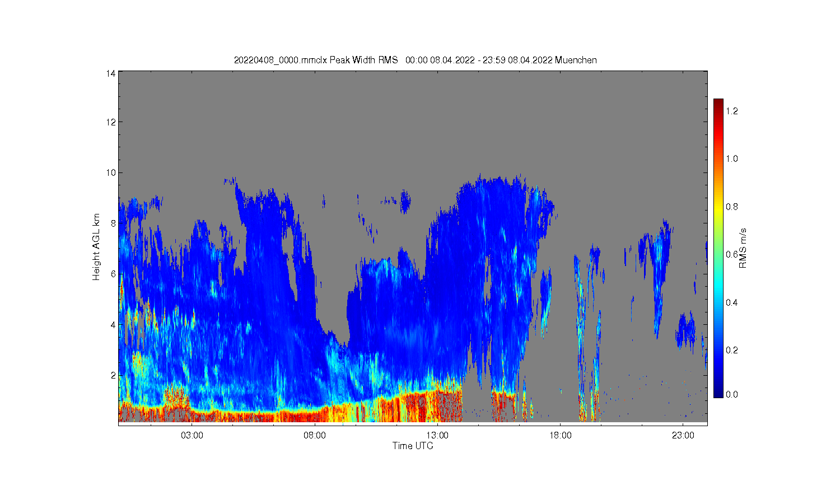Viewport: 840px width, 504px height.
Task: Click the 6 height tick label
Action: coord(114,274)
